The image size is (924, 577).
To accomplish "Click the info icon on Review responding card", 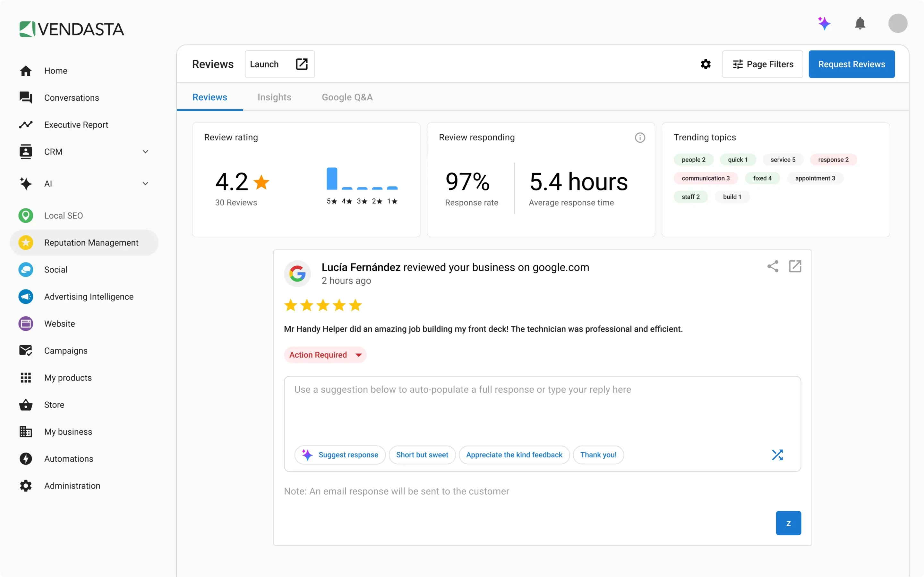I will point(640,138).
